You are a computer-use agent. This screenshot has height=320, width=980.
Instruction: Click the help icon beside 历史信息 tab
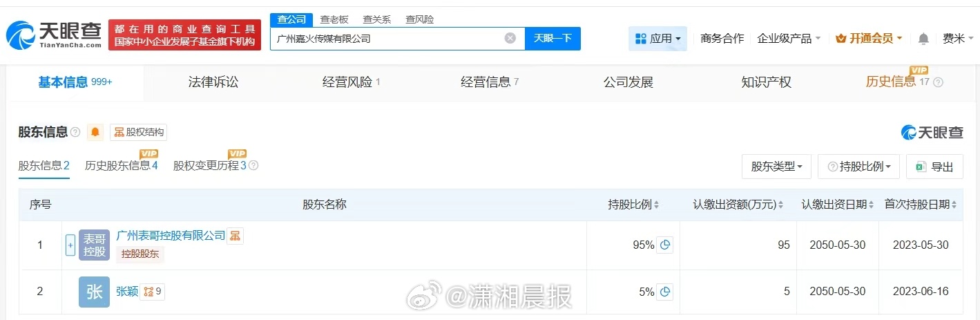point(938,82)
